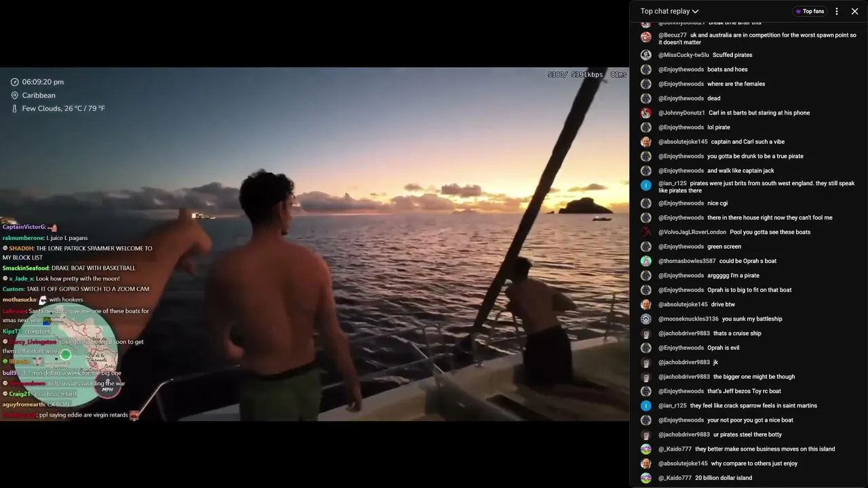This screenshot has width=868, height=488.
Task: Select avatar next to 'drive btw' message
Action: (x=646, y=304)
